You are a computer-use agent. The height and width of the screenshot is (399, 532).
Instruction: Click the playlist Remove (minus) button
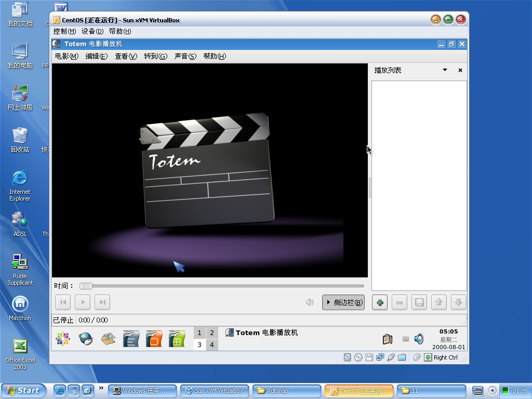(x=400, y=302)
